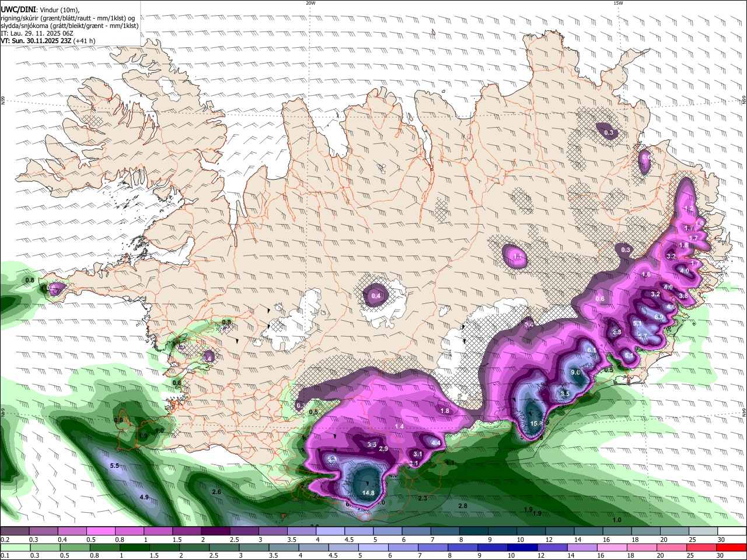Image resolution: width=747 pixels, height=560 pixels.
Task: Click the 2.8 rain value south of Iceland
Action: click(463, 506)
